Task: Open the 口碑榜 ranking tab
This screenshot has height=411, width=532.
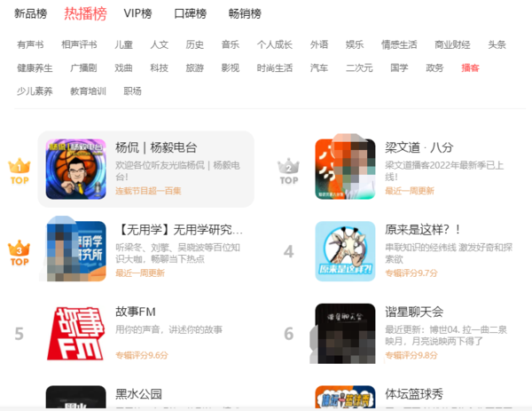Action: pos(191,13)
